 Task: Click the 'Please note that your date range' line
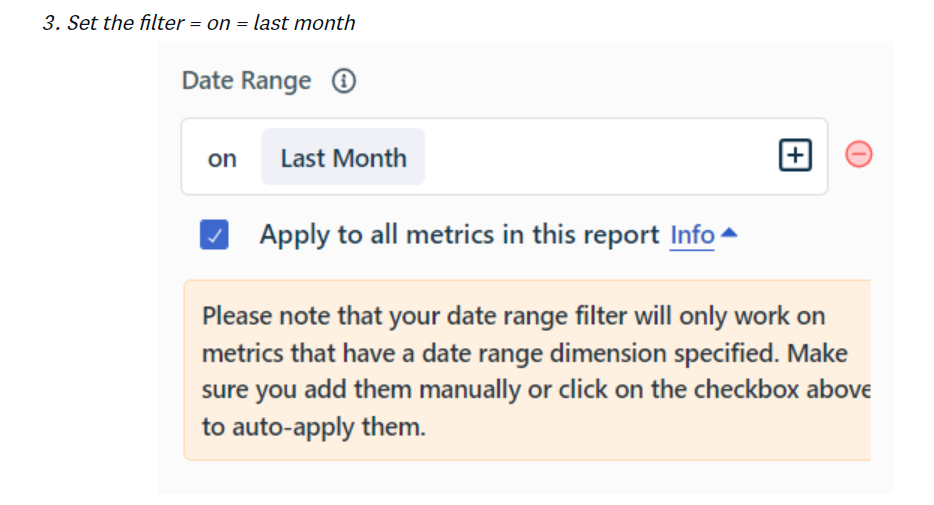513,316
